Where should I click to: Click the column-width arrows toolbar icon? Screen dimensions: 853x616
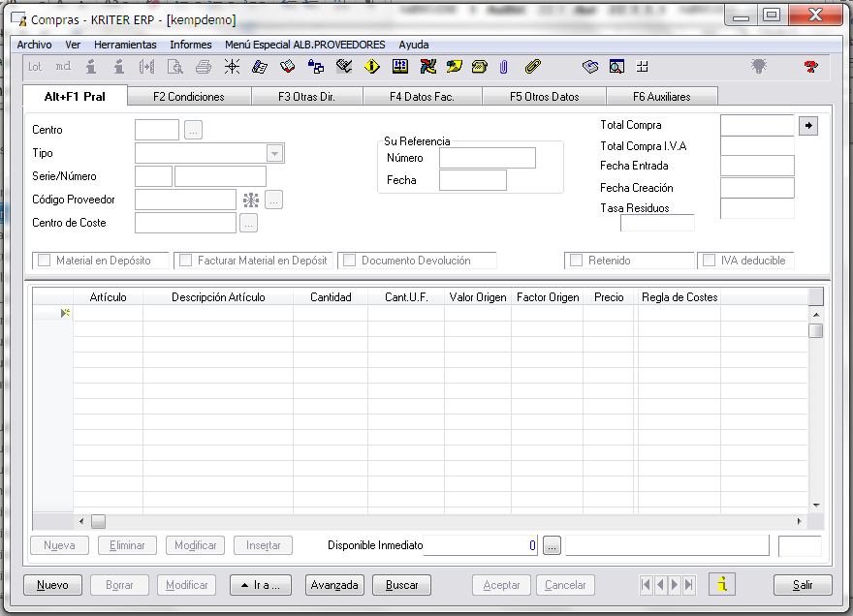pos(146,67)
